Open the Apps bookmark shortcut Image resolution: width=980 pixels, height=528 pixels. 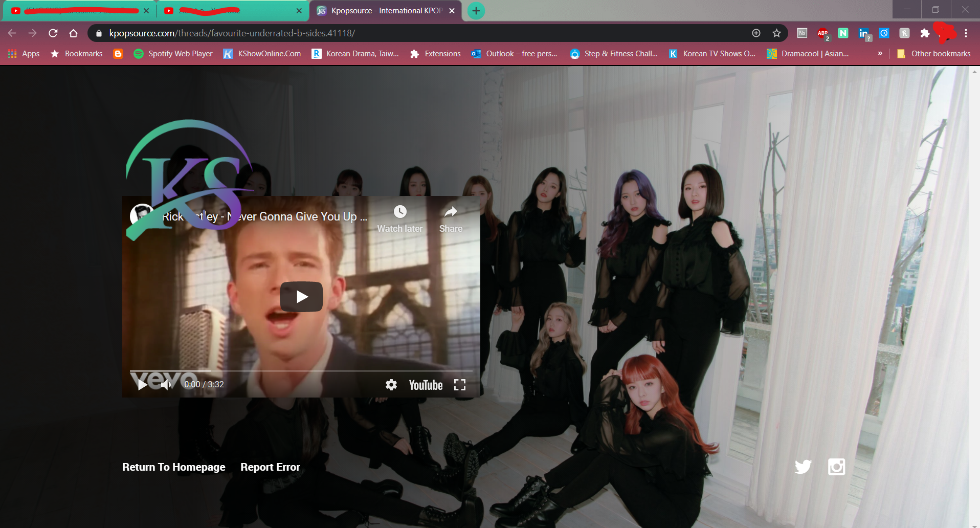(x=24, y=54)
